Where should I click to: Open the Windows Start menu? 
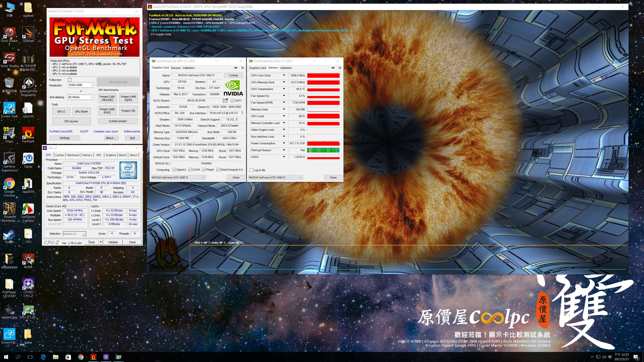pos(6,357)
